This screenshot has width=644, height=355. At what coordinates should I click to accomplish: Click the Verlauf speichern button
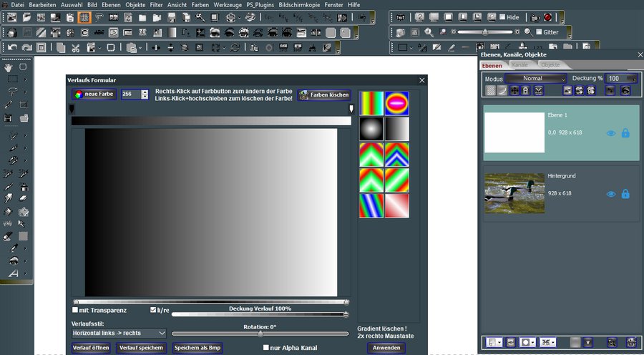pyautogui.click(x=140, y=348)
